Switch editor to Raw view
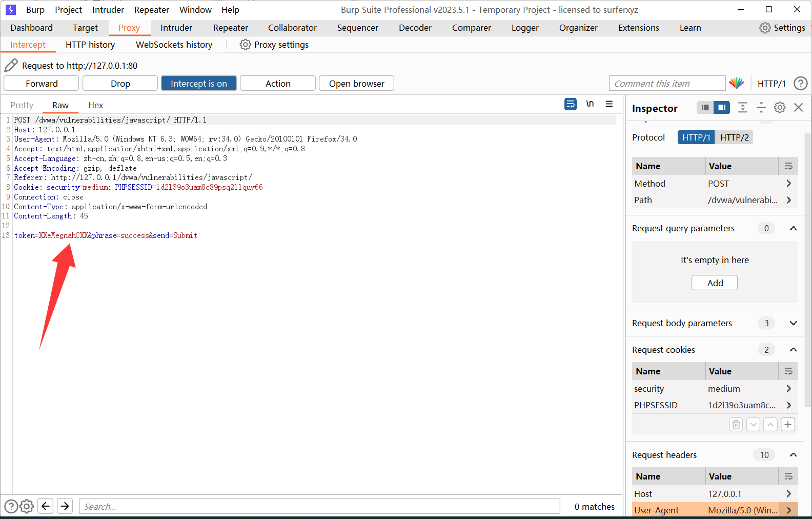Screen dimensions: 812x519 60,105
